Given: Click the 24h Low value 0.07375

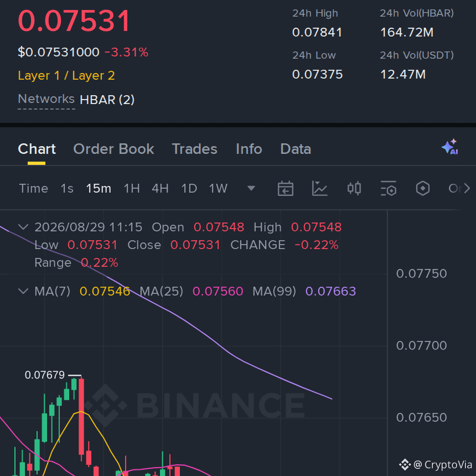Looking at the screenshot, I should point(317,74).
